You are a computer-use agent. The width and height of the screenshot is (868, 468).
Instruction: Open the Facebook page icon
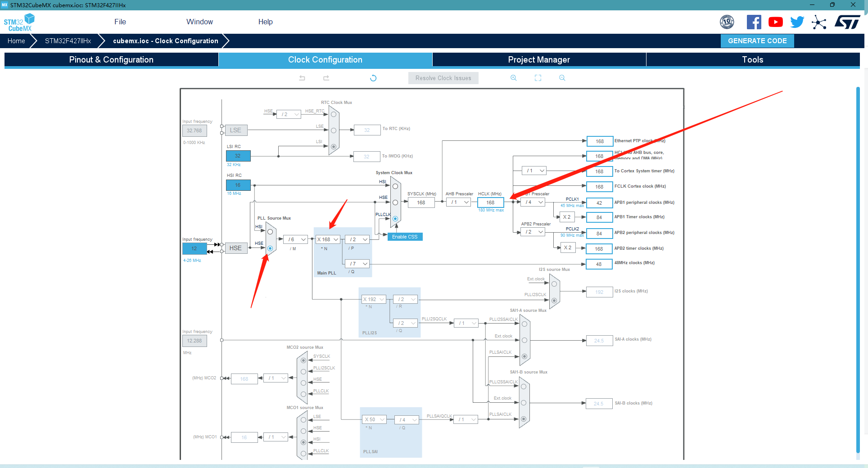pos(754,22)
